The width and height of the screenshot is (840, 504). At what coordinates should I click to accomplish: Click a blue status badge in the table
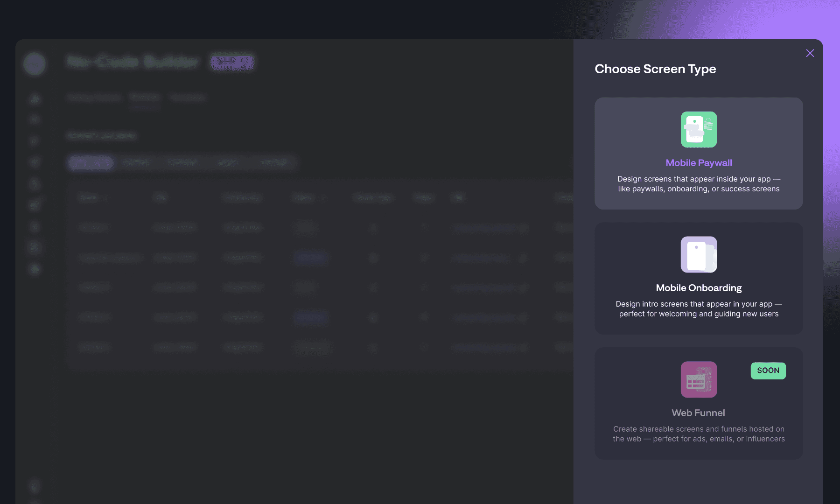click(x=311, y=258)
